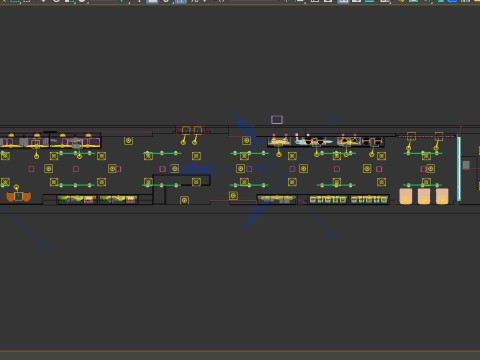The image size is (480, 360).
Task: Select the gray square beside the cyan bar
Action: (466, 165)
